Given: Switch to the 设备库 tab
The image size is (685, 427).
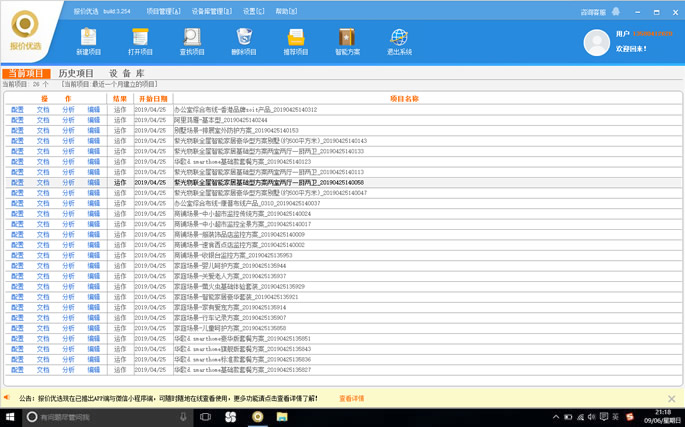Looking at the screenshot, I should tap(127, 74).
